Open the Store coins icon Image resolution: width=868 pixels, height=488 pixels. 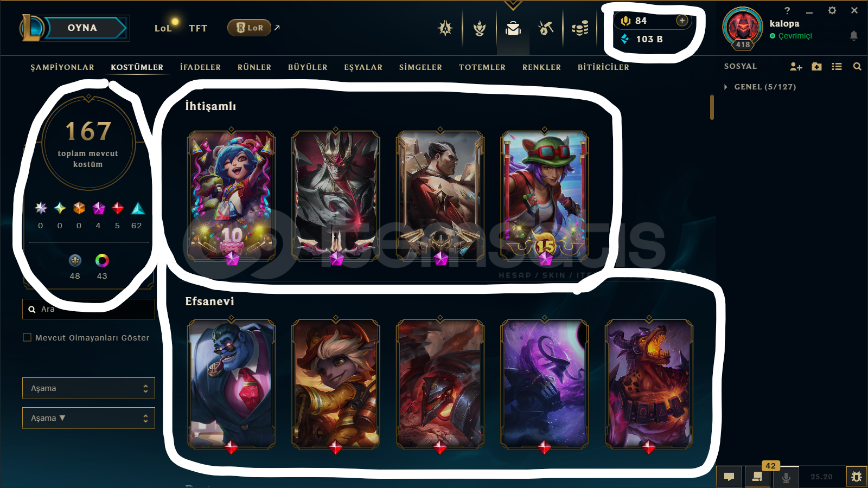coord(580,28)
